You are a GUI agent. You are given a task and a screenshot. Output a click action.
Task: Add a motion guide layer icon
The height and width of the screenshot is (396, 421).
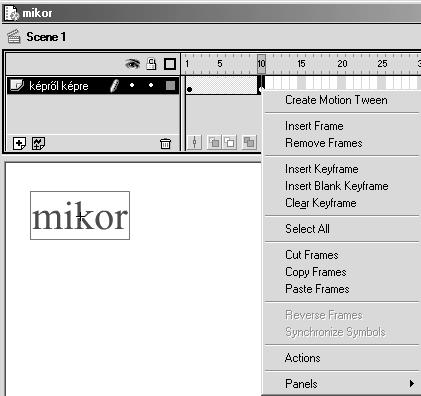tap(38, 144)
